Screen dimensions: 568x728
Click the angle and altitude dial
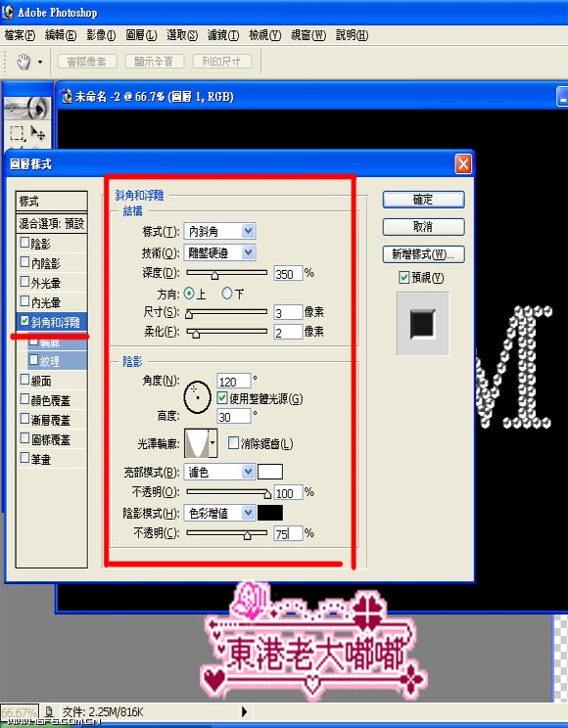[x=198, y=397]
